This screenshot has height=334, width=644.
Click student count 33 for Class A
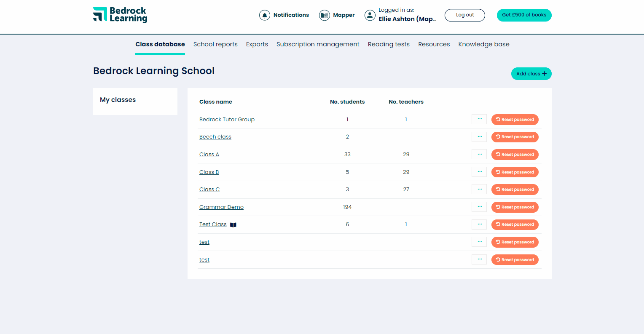click(347, 155)
